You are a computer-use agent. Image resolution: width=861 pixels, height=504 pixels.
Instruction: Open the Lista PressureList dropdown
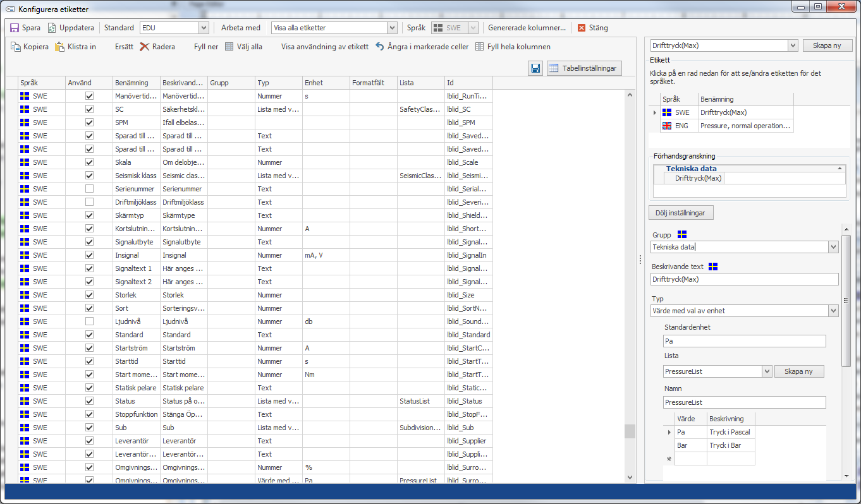(767, 371)
